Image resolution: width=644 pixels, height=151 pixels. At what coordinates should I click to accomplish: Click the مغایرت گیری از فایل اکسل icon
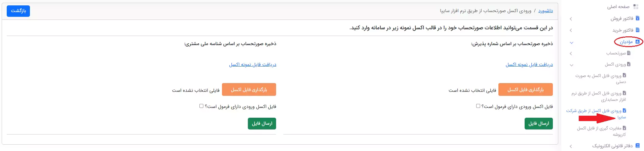pos(624,128)
